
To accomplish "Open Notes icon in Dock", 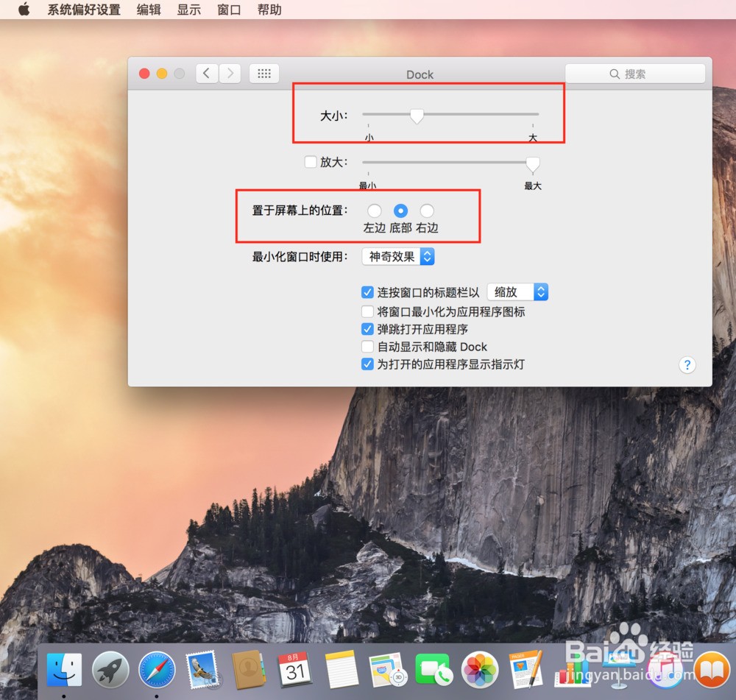I will click(x=342, y=670).
